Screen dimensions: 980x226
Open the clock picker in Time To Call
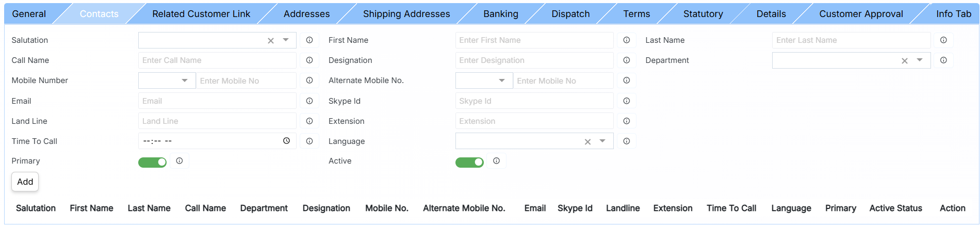pyautogui.click(x=287, y=141)
